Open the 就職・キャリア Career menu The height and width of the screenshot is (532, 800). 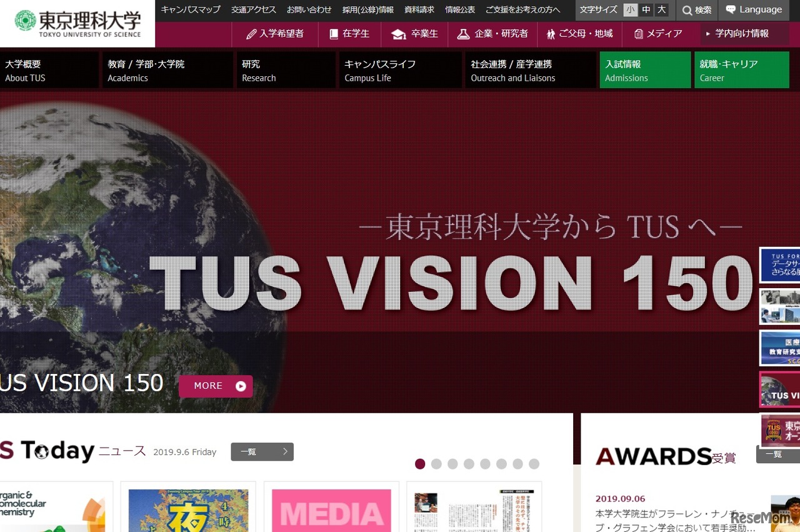pyautogui.click(x=742, y=69)
